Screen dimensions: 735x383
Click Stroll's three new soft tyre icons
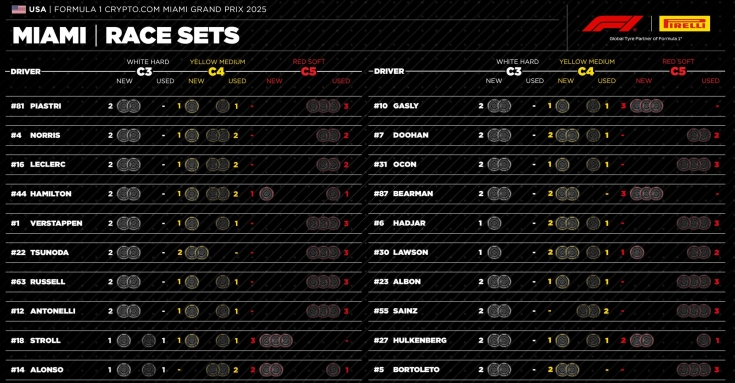[276, 340]
